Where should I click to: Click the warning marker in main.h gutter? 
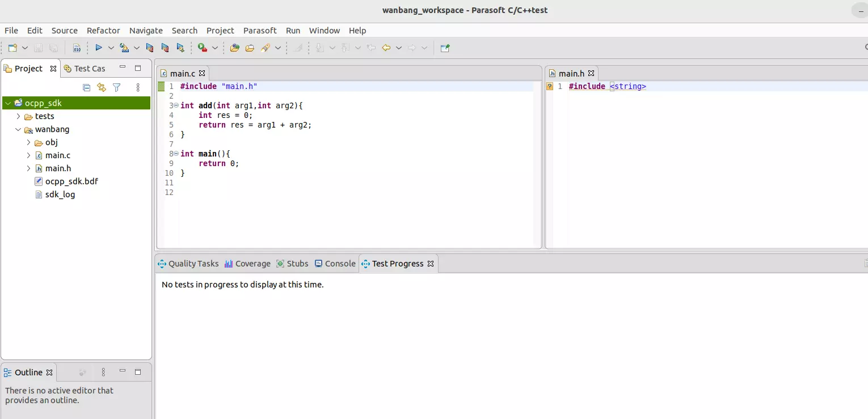tap(549, 87)
